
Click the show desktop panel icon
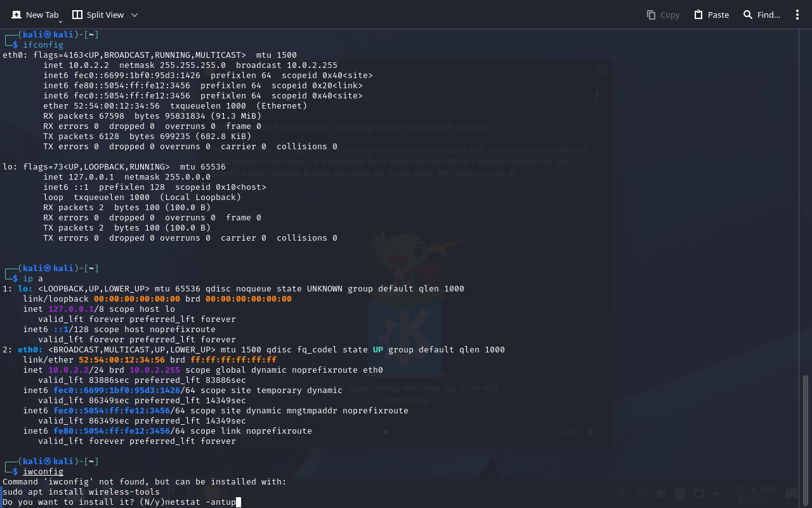(792, 493)
